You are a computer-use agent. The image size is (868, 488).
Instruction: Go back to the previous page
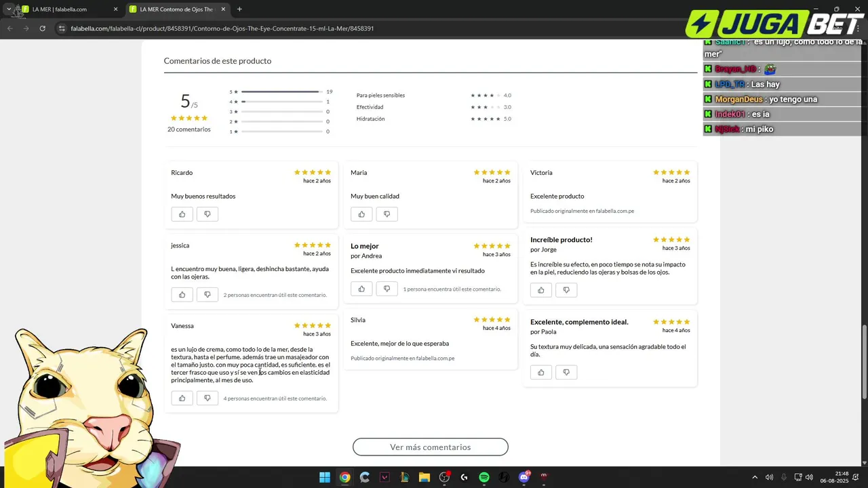coord(9,28)
